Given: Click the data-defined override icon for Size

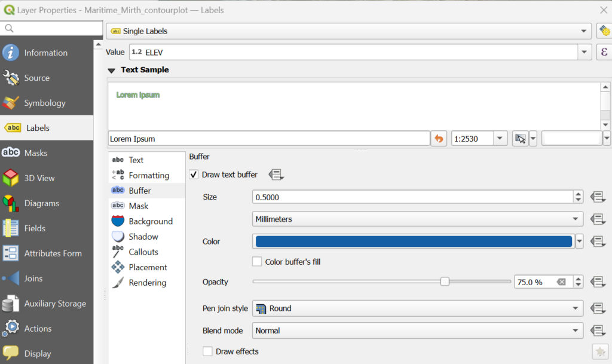Looking at the screenshot, I should click(x=597, y=197).
